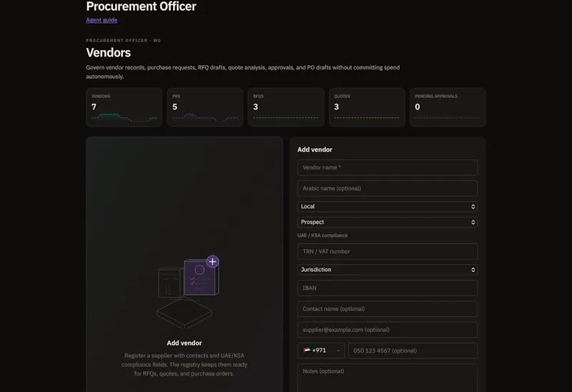The height and width of the screenshot is (392, 572).
Task: Focus the Vendor name field
Action: (x=388, y=167)
